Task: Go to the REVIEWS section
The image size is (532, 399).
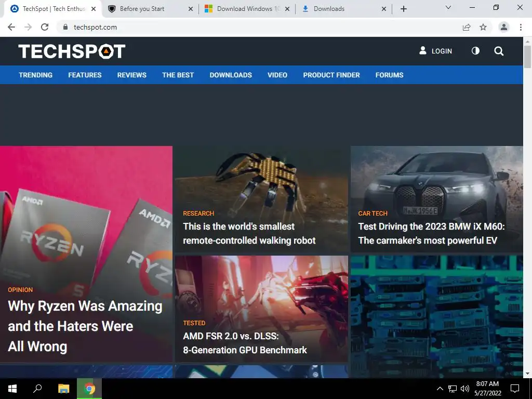Action: pos(131,75)
